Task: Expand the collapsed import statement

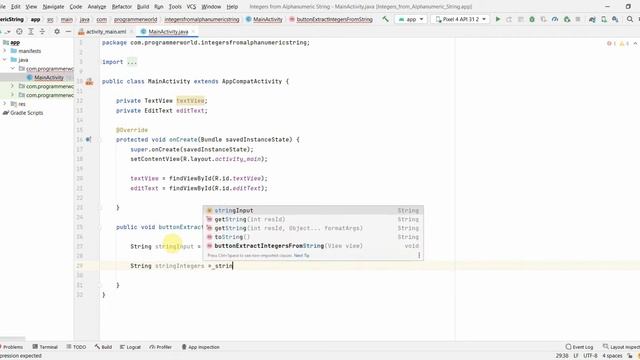Action: [132, 62]
